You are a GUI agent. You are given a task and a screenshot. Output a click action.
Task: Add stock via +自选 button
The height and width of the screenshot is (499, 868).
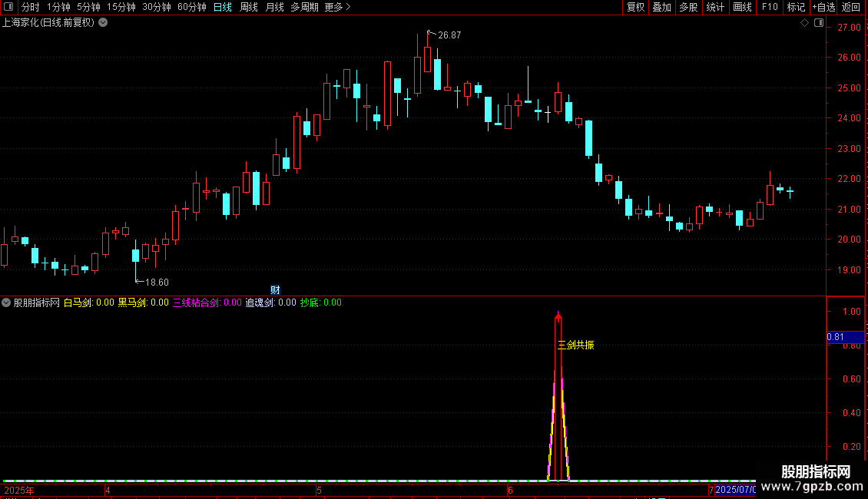[823, 7]
